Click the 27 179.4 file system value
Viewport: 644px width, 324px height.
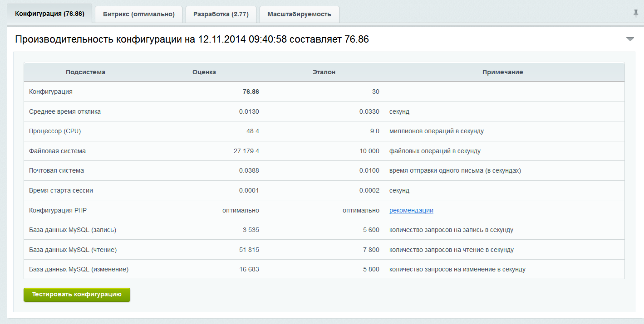tap(246, 151)
